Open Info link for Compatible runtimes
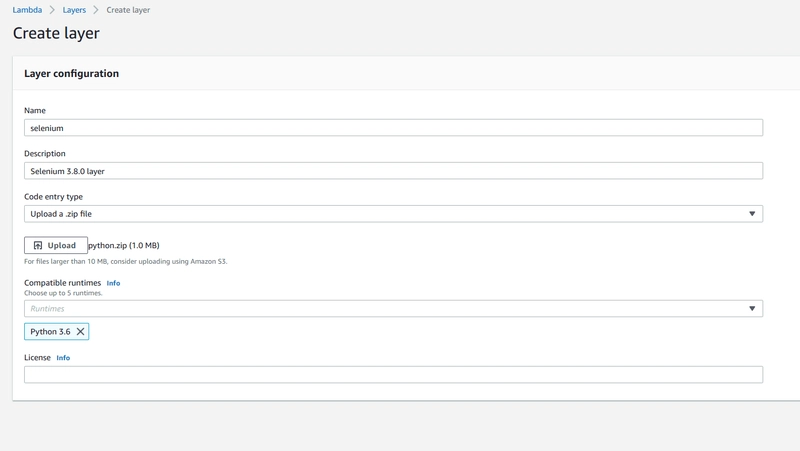Image resolution: width=800 pixels, height=451 pixels. tap(113, 283)
